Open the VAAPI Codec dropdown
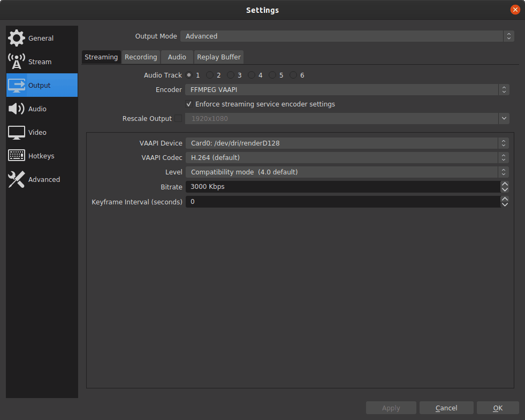 point(347,158)
